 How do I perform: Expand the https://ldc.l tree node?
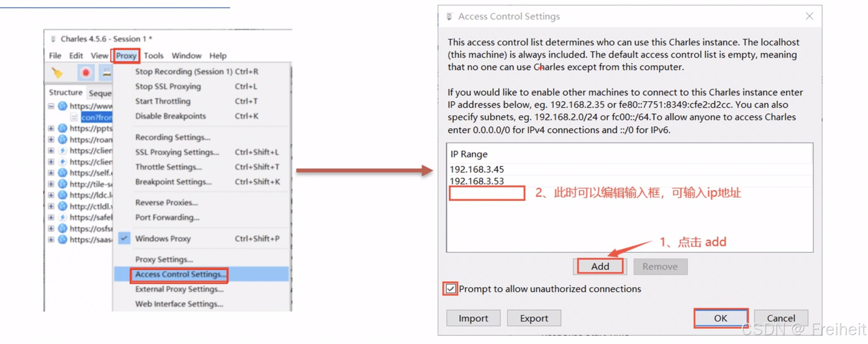(51, 195)
